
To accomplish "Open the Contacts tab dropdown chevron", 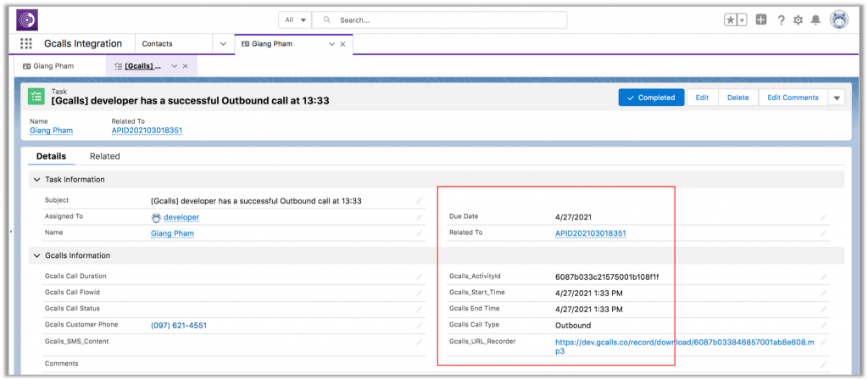I will tap(223, 44).
